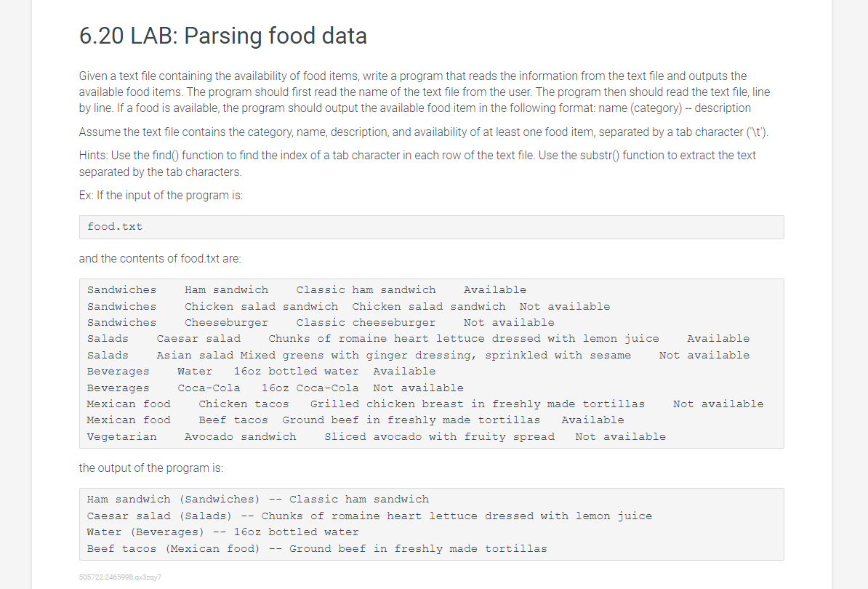Click the Chicken tacos row in file contents
The image size is (868, 589).
(x=425, y=404)
